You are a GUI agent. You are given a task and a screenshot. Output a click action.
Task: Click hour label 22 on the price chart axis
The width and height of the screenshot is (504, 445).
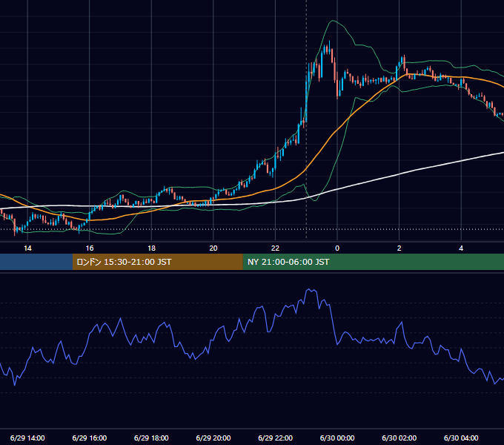275,248
